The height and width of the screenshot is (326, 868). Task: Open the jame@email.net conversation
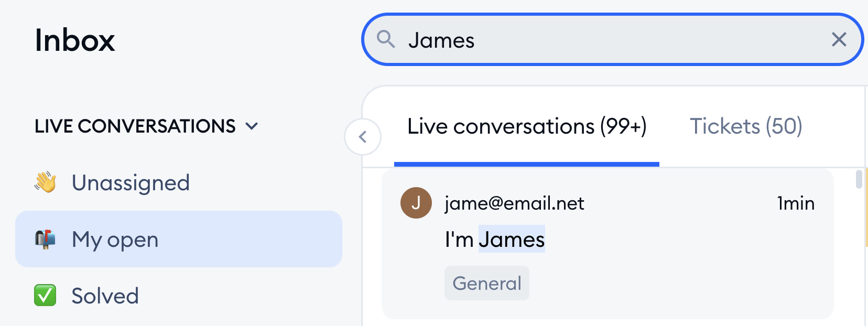point(607,244)
